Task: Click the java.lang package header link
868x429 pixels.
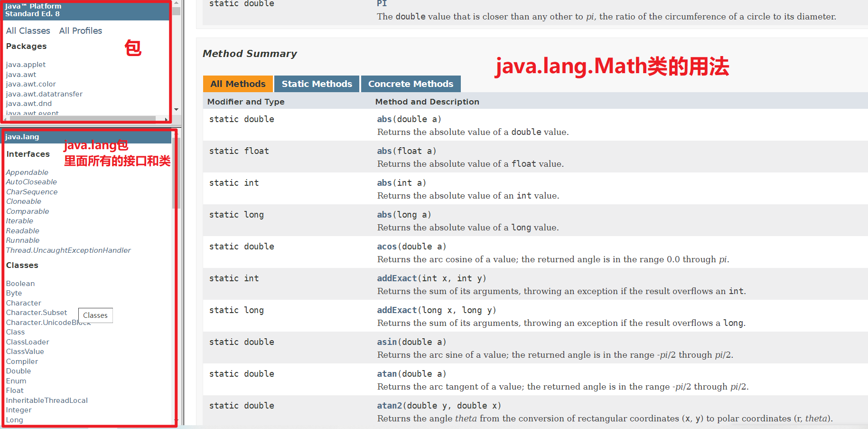Action: click(x=22, y=137)
